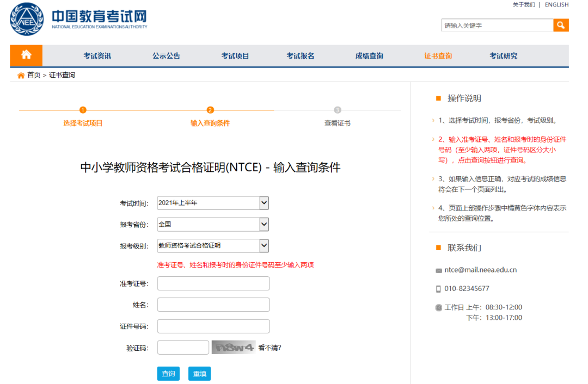
Task: Click the orange home icon in navigation bar
Action: click(x=26, y=55)
